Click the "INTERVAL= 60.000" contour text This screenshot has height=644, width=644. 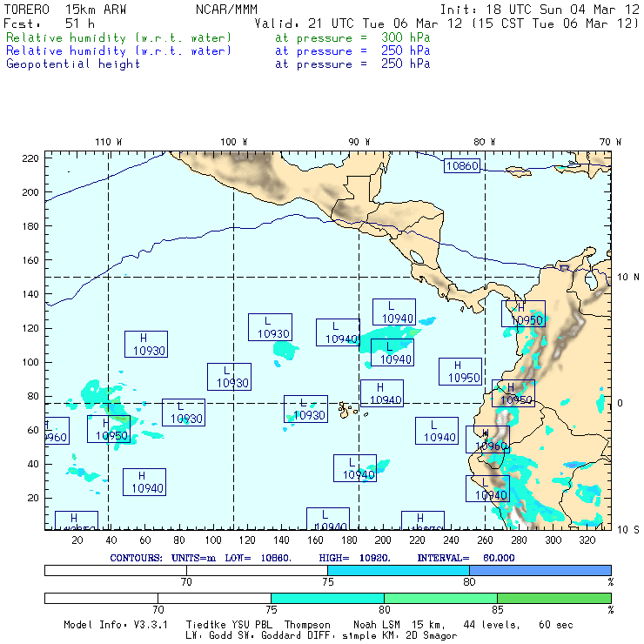pyautogui.click(x=466, y=558)
